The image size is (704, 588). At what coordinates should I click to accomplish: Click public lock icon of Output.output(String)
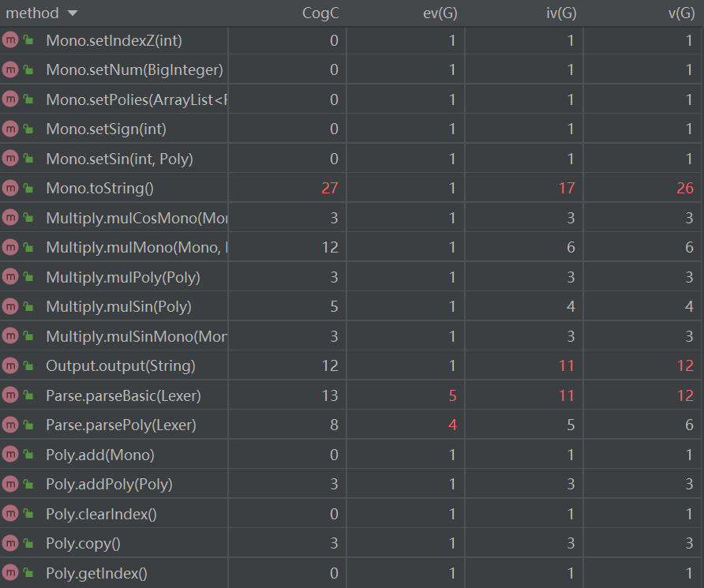(28, 365)
